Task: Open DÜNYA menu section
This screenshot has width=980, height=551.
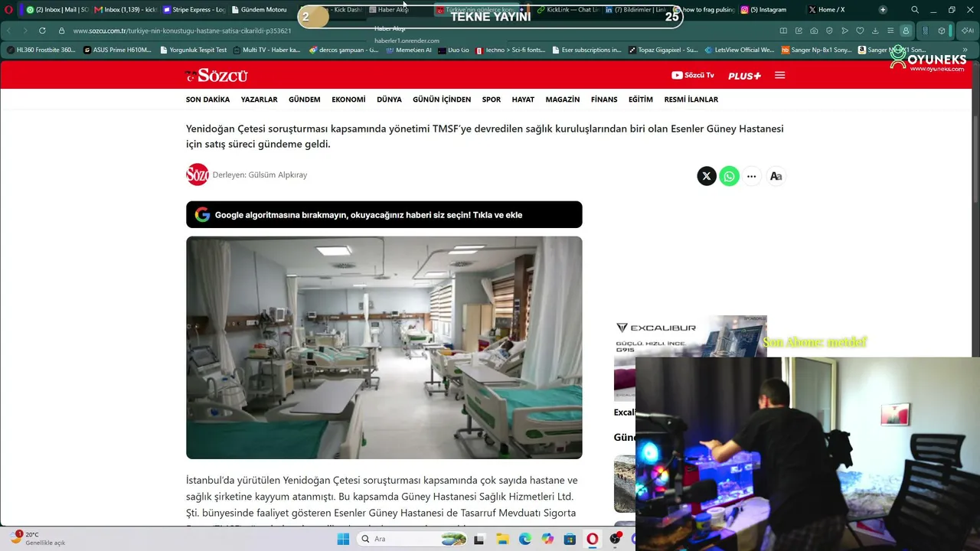Action: pos(389,99)
